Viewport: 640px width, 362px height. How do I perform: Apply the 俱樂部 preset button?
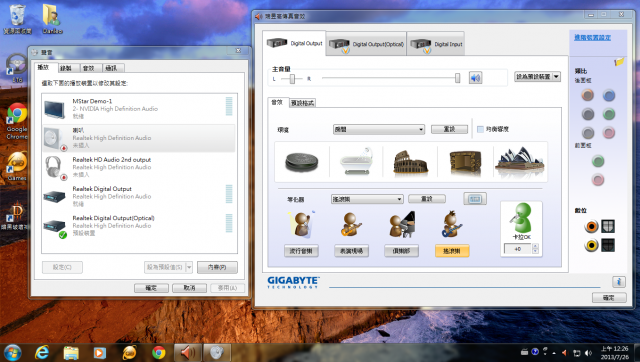[x=401, y=251]
